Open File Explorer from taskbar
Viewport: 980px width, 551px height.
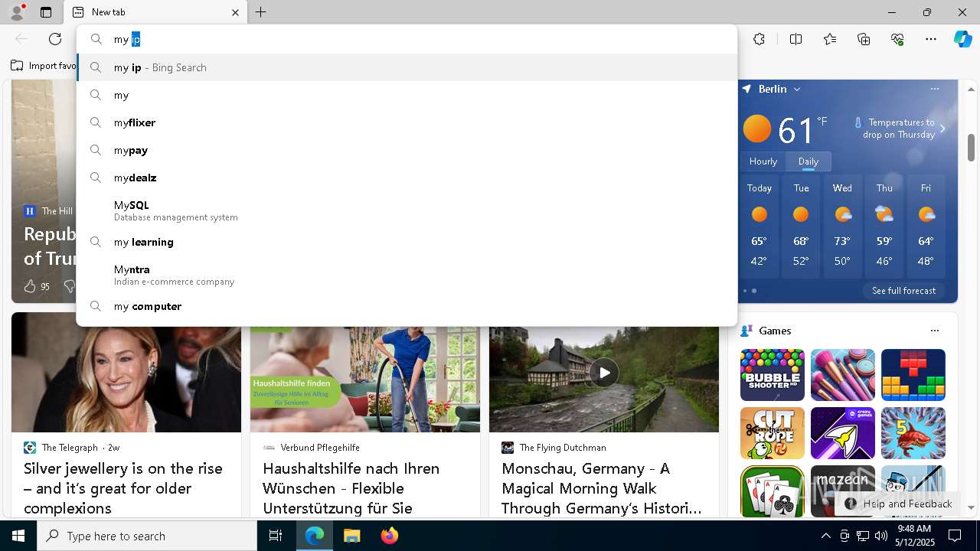351,536
